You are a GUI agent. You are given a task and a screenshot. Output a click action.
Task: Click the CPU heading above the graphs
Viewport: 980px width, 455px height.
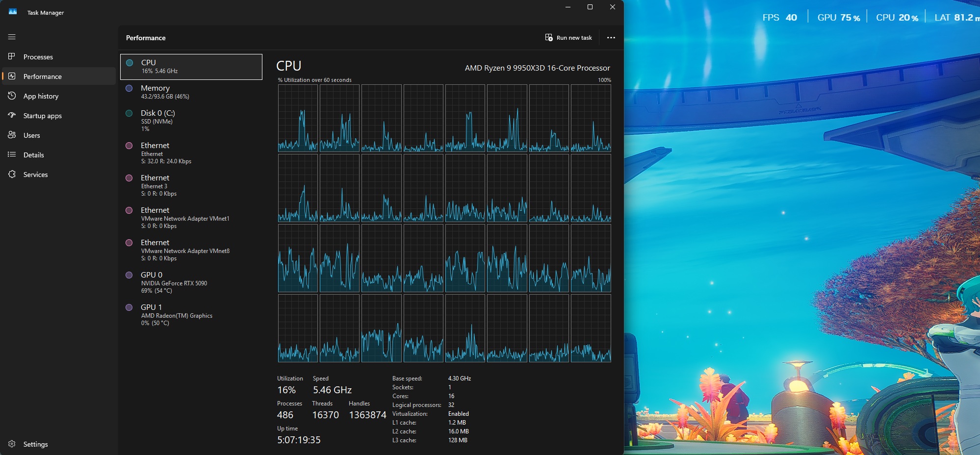tap(289, 66)
